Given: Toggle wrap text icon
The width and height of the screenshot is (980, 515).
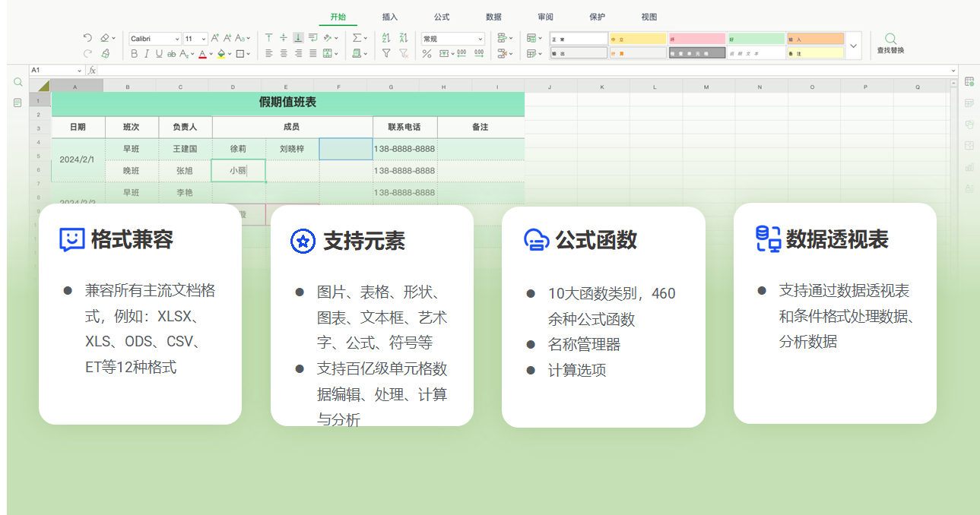Looking at the screenshot, I should click(x=312, y=38).
